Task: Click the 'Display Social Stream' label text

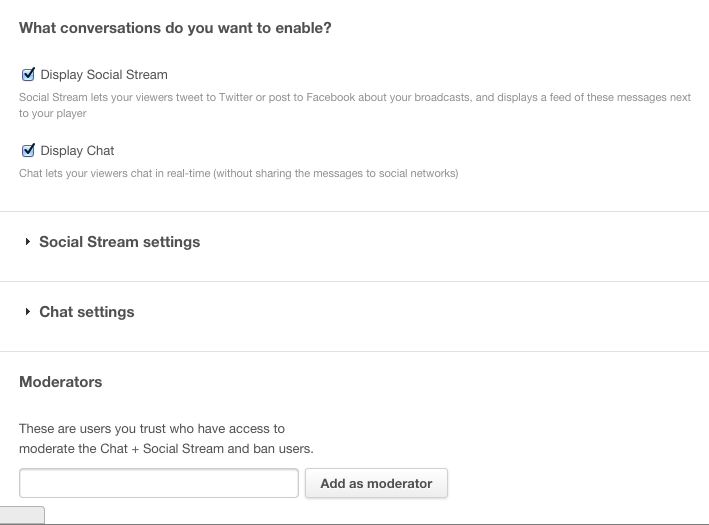Action: (104, 75)
